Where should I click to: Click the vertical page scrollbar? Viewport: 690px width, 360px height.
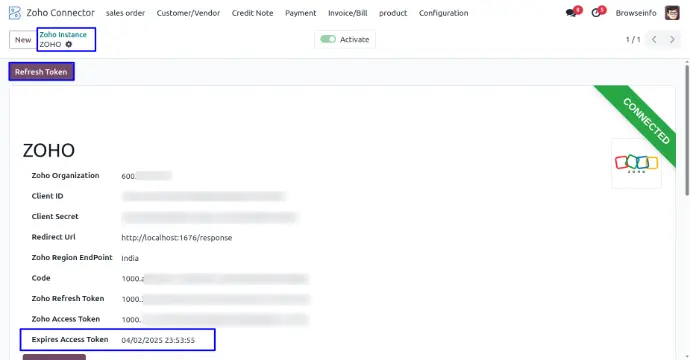click(687, 130)
